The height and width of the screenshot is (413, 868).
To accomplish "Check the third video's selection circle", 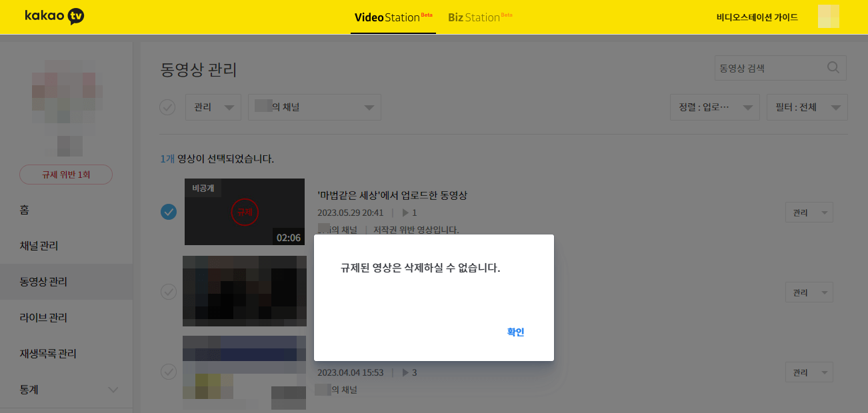I will (x=168, y=372).
